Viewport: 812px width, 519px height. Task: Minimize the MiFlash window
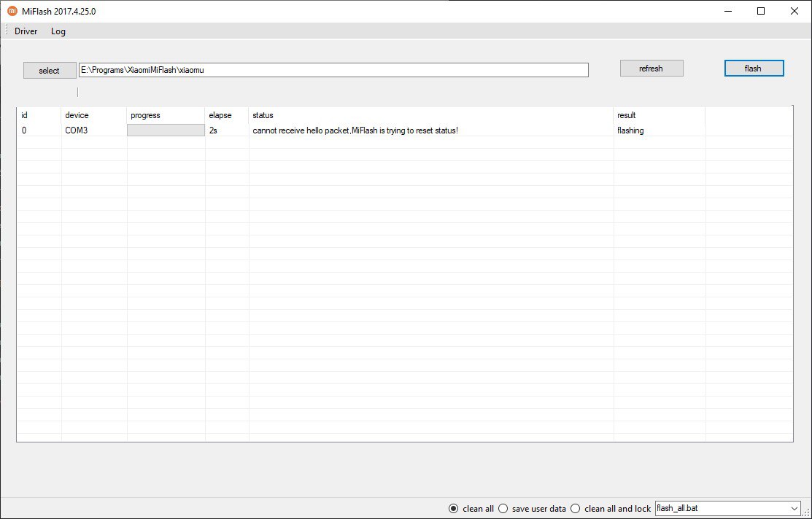tap(728, 11)
